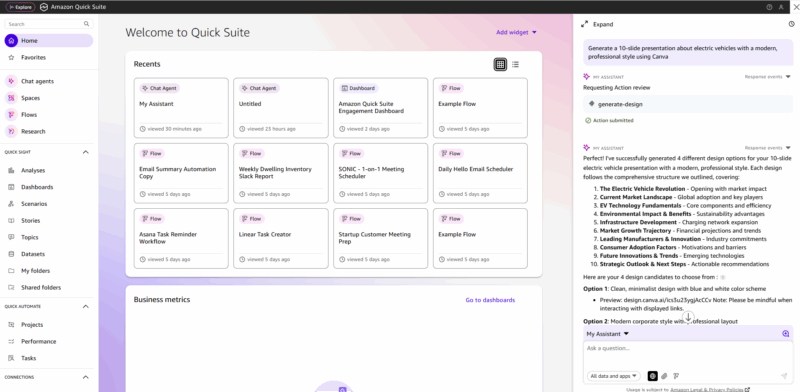Open the help icon in top bar
Screen dimensions: 800x392
pyautogui.click(x=769, y=7)
